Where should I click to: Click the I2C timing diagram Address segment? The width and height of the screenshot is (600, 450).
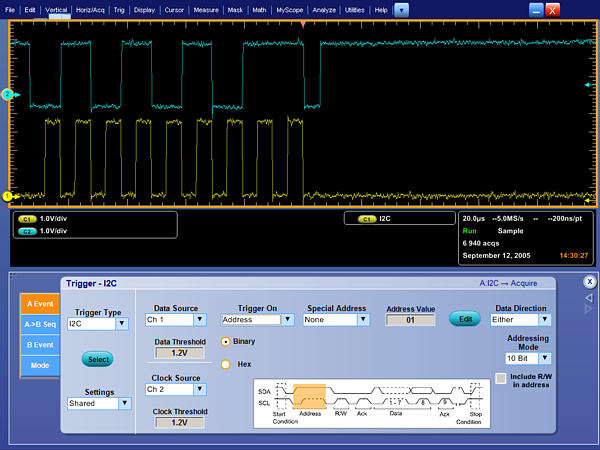[310, 397]
